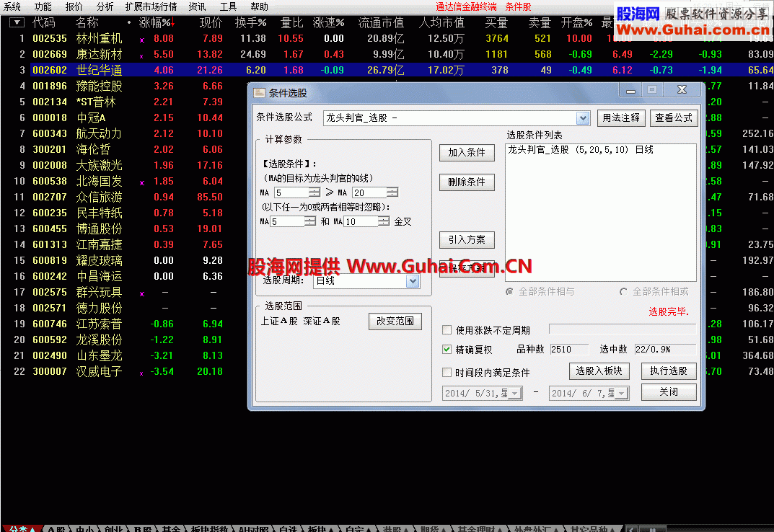
Task: Click the 品种数 field showing 2510
Action: point(569,350)
